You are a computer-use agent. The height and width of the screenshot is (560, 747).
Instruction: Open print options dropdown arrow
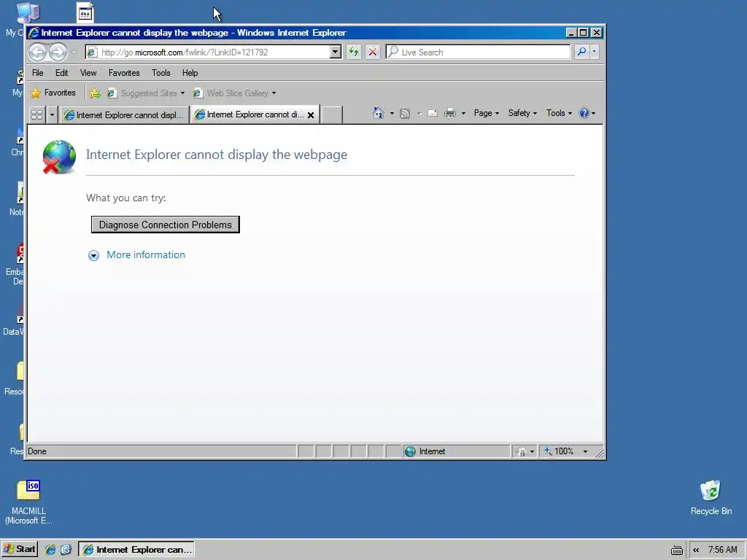(x=463, y=113)
